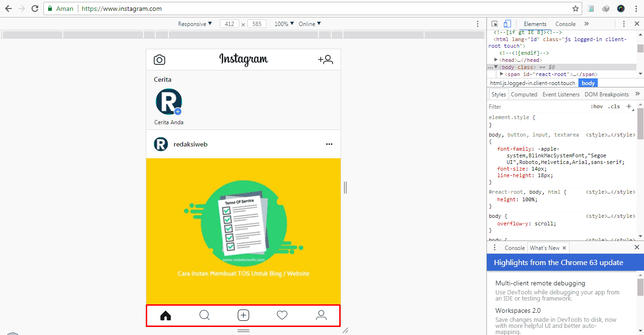Screen dimensions: 644x335
Task: Open Instagram camera icon
Action: pyautogui.click(x=159, y=60)
